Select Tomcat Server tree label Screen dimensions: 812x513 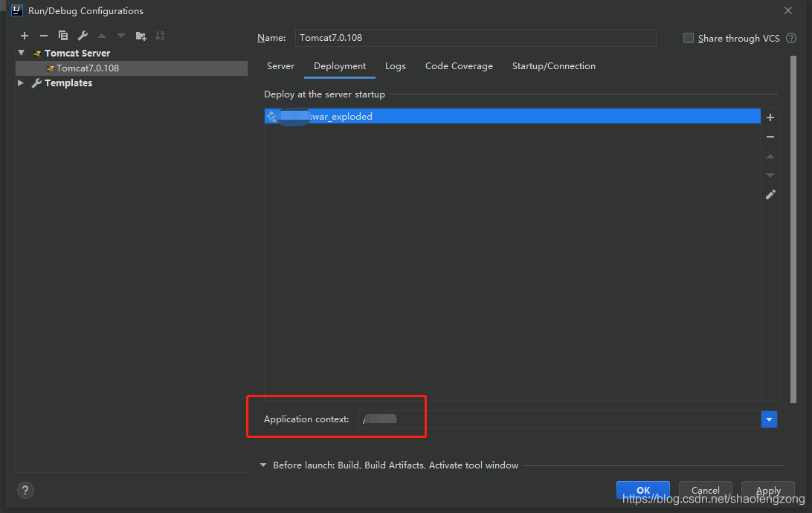point(77,53)
